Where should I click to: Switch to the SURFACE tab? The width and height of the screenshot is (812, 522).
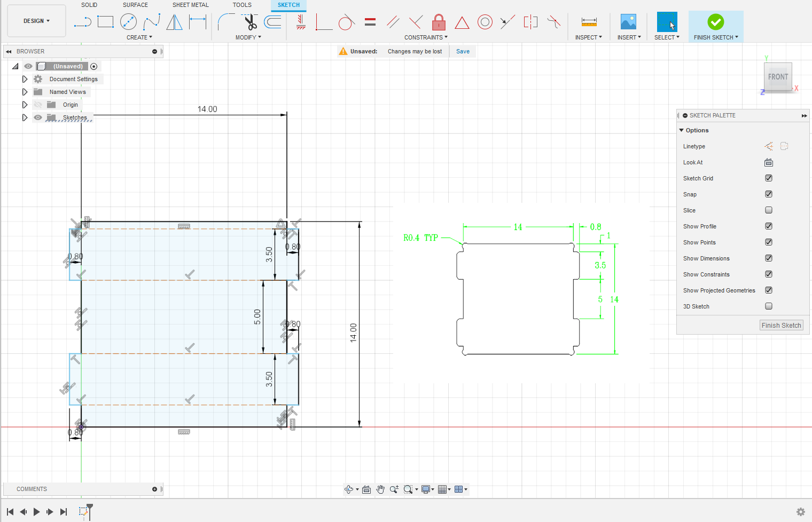click(x=135, y=5)
